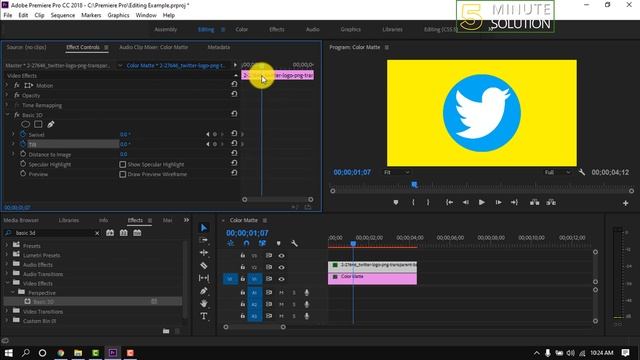This screenshot has height=360, width=640.
Task: Create new custom bin in Effects panel
Action: click(x=166, y=331)
